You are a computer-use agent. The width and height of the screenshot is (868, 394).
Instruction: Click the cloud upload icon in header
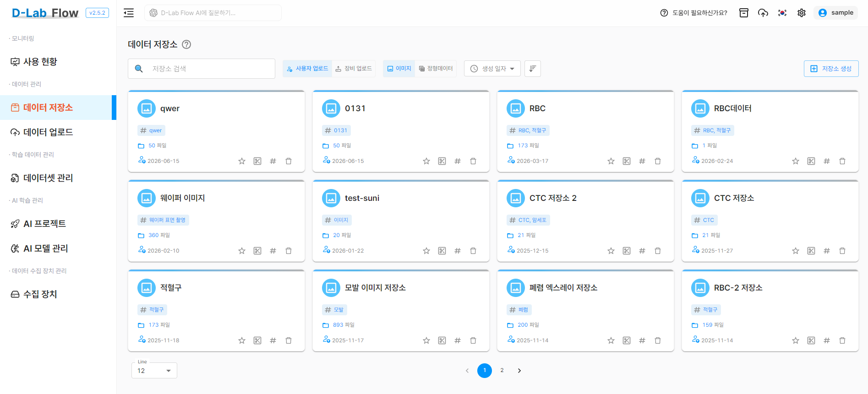763,13
